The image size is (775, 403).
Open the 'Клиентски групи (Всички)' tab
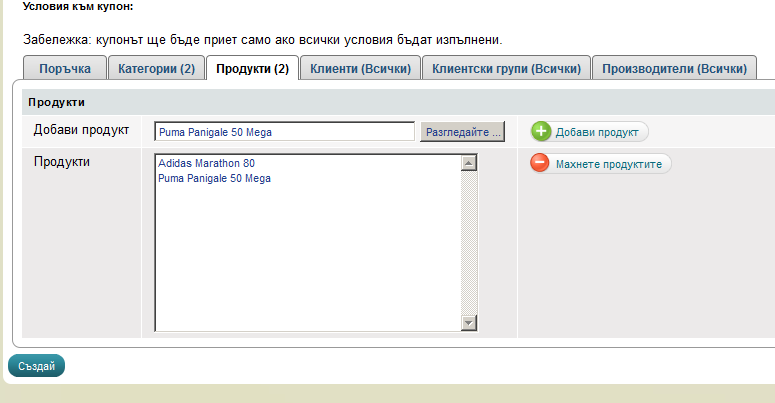click(505, 69)
